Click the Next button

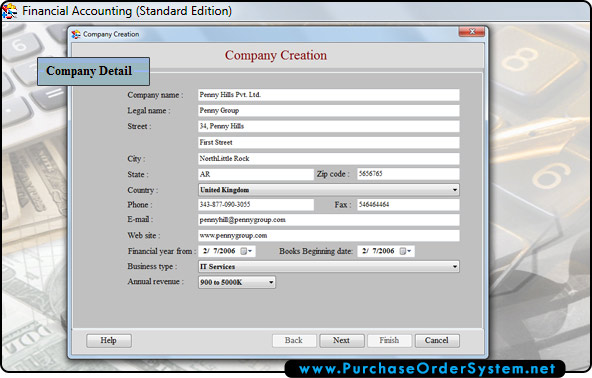coord(342,341)
